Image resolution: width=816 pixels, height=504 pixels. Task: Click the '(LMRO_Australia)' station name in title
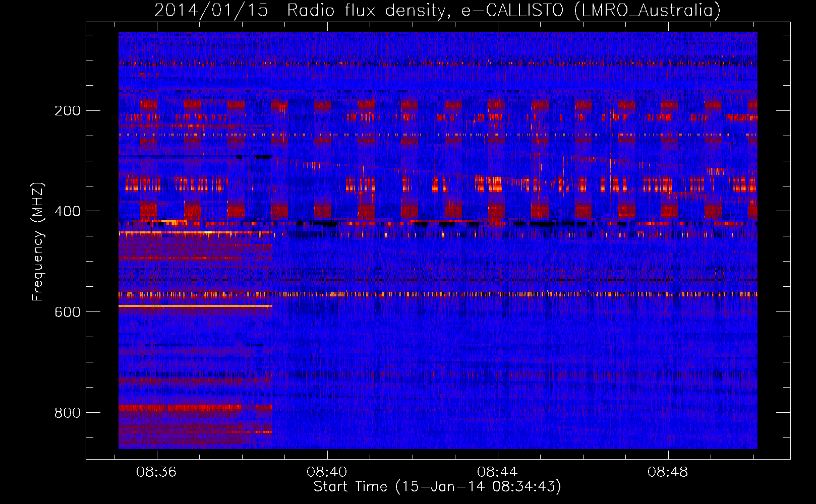coord(648,11)
